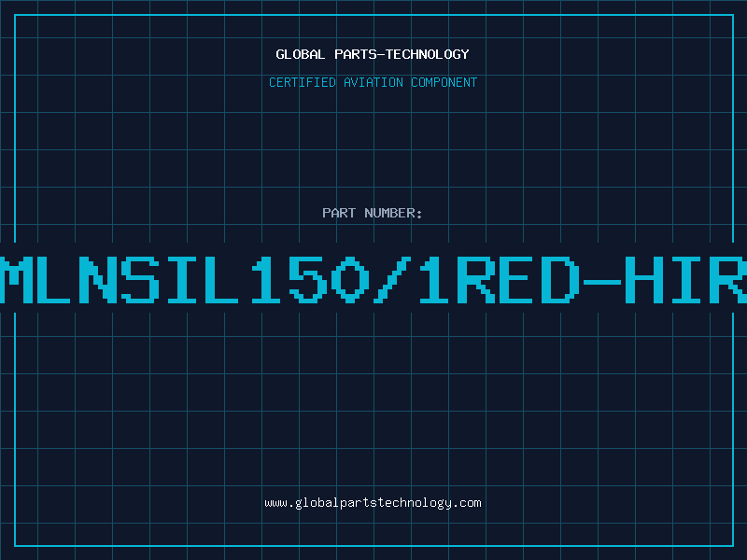747x560 pixels.
Task: Click the word AVIATION in subtitle
Action: click(373, 82)
